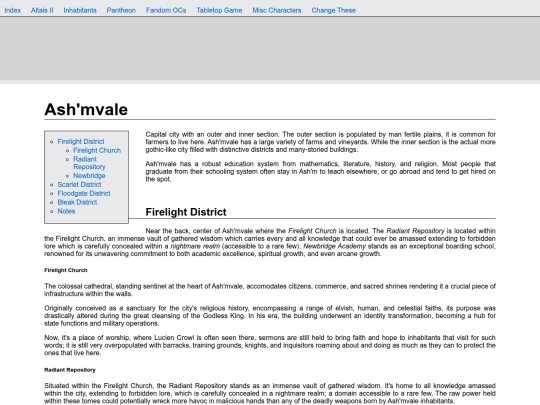Click the bold Firelight Church subheading
This screenshot has height=405, width=540.
point(66,270)
